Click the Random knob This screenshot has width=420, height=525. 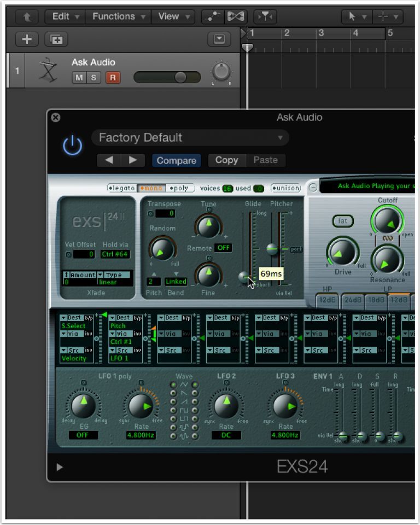click(x=162, y=249)
